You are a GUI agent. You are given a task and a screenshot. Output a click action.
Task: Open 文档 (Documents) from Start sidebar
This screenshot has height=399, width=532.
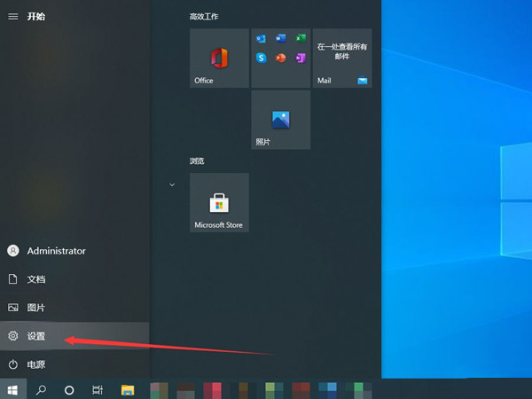click(x=35, y=279)
